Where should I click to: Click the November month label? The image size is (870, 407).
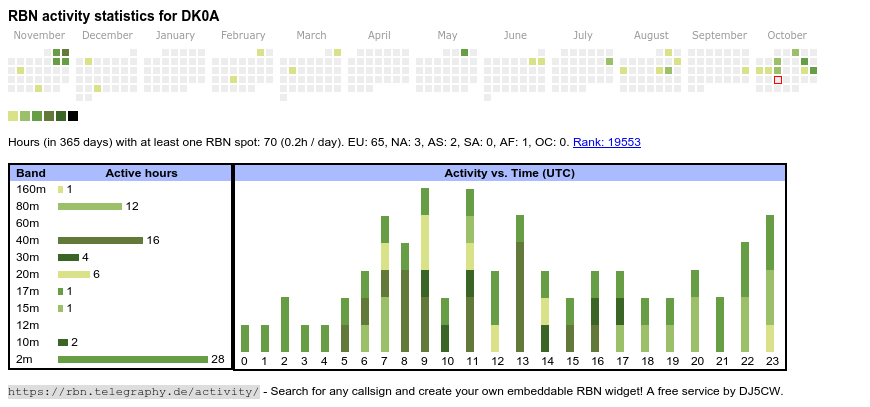coord(40,36)
